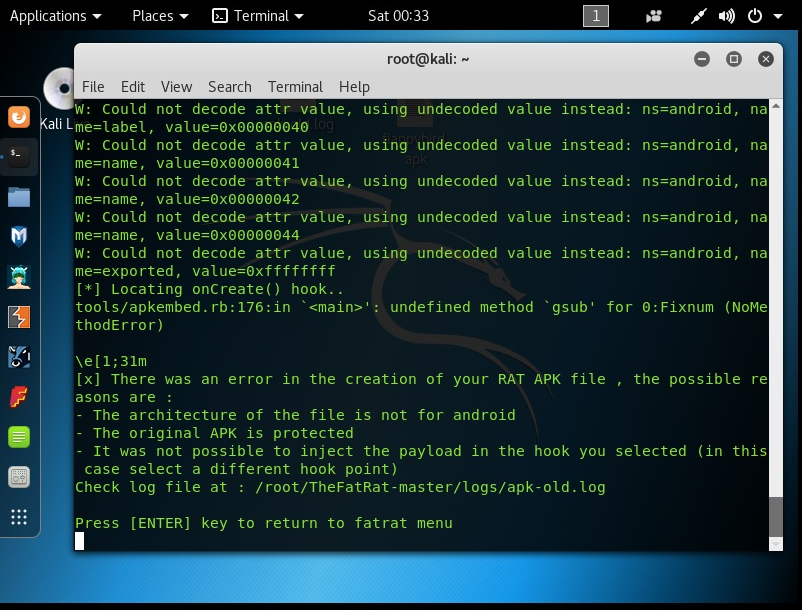Open the Help menu
Image resolution: width=802 pixels, height=610 pixels.
[353, 87]
